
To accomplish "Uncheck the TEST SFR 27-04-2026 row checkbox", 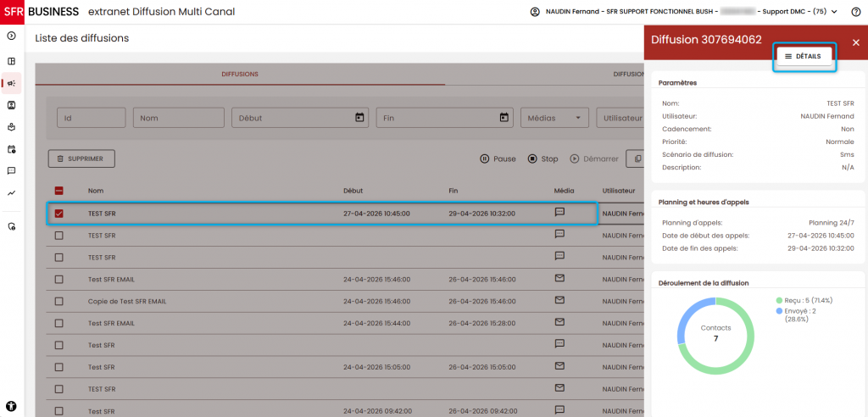I will tap(59, 214).
